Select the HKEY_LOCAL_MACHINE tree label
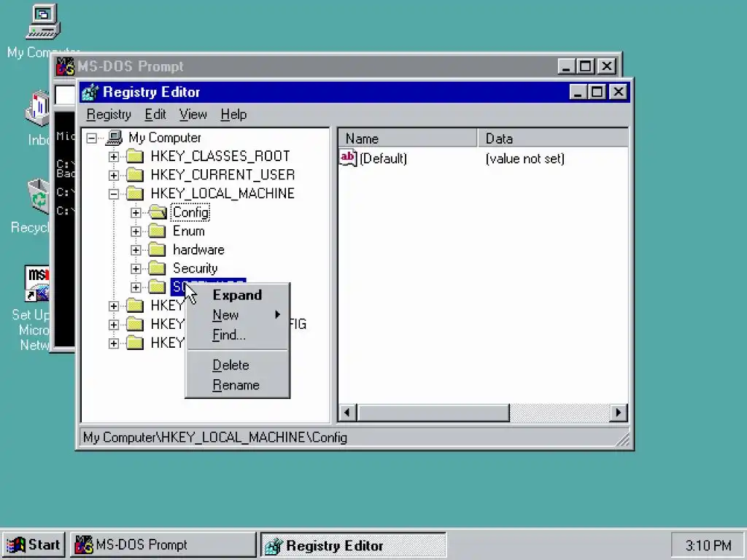747x560 pixels. 222,193
